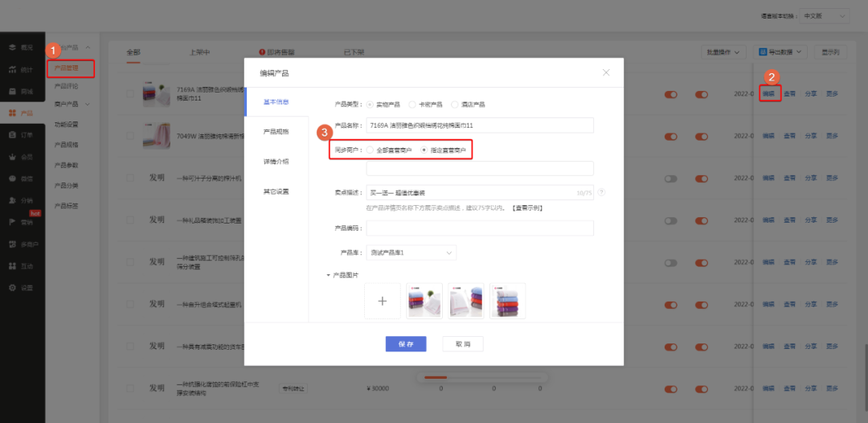The height and width of the screenshot is (423, 868).
Task: Open the 导出数据 export dropdown
Action: [x=780, y=52]
